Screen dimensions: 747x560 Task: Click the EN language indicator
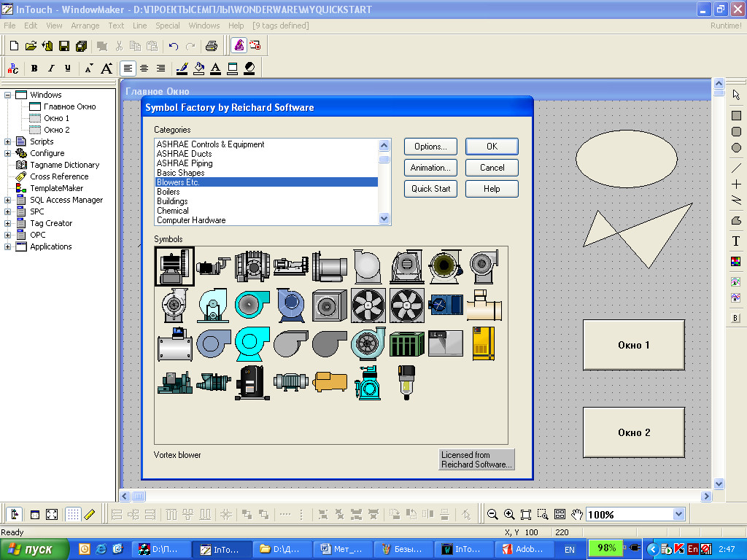pos(569,550)
